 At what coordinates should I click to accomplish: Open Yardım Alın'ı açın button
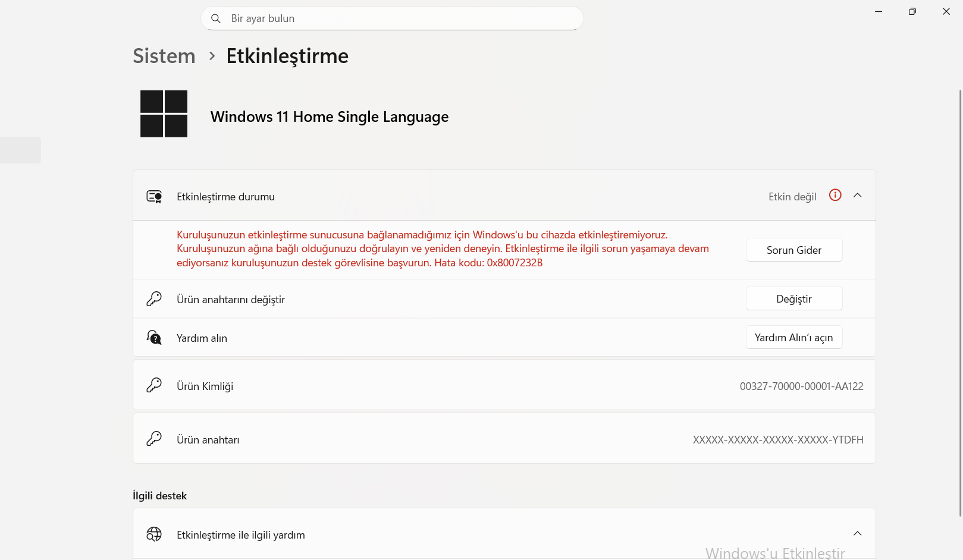(x=794, y=337)
